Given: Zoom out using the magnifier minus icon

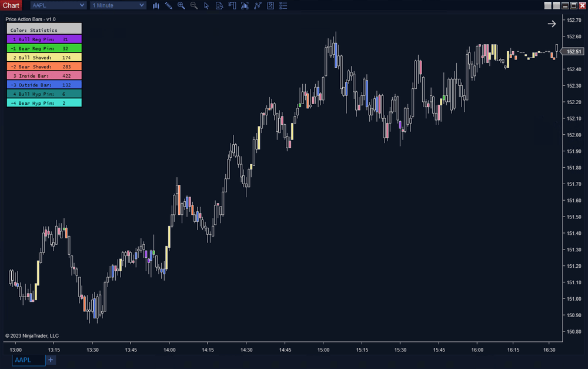Looking at the screenshot, I should 194,5.
